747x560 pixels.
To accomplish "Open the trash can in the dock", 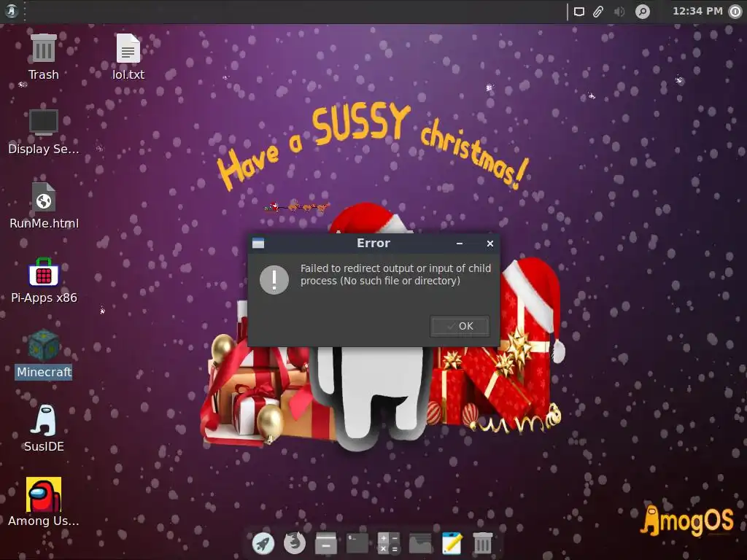I will [x=483, y=543].
